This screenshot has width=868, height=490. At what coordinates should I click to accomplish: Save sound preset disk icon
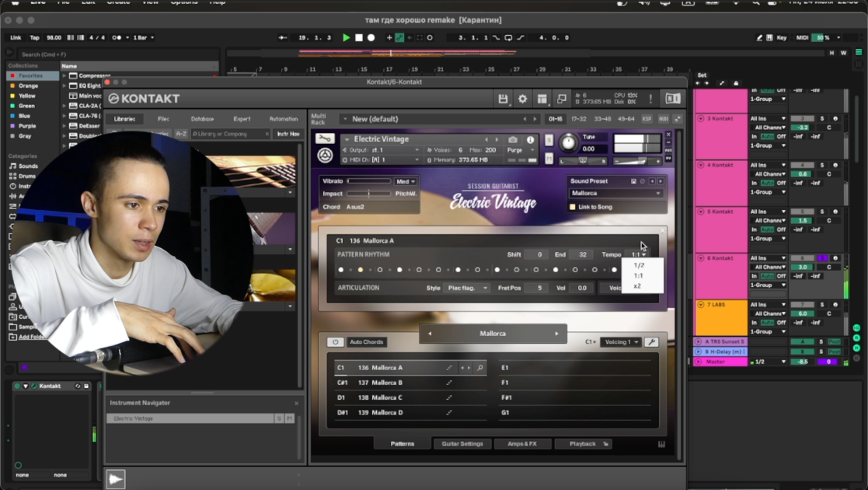click(633, 181)
